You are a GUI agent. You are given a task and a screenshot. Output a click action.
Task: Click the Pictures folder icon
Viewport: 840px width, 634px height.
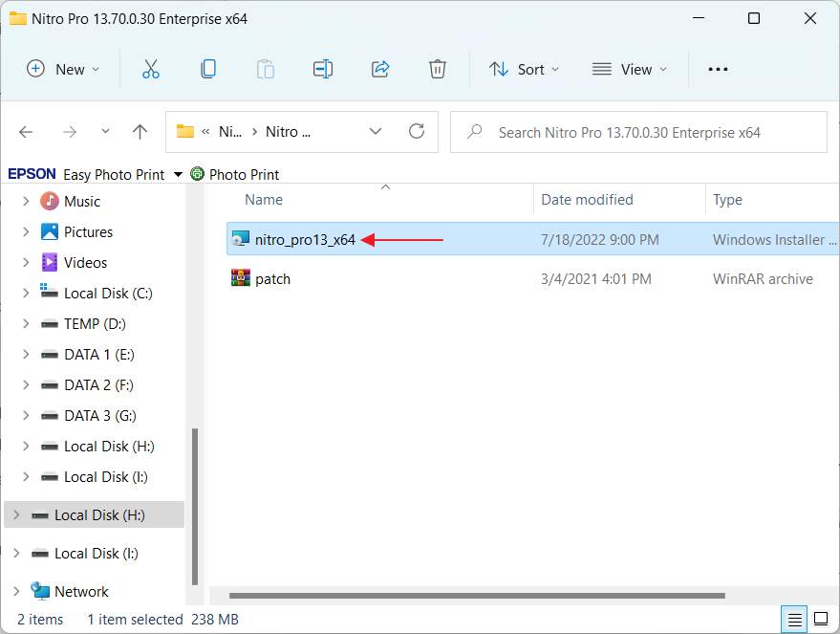pos(50,232)
